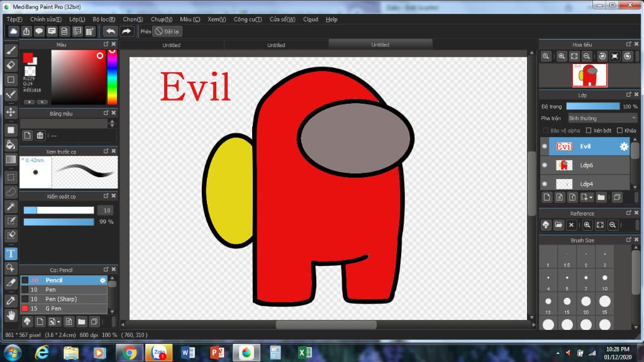Open add-brush dropdown in brush panel
644x362 pixels.
(54, 322)
